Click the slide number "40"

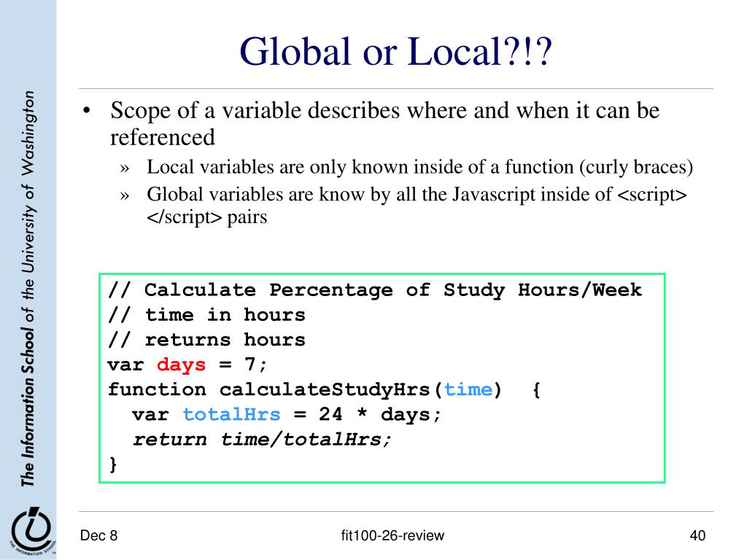(697, 535)
